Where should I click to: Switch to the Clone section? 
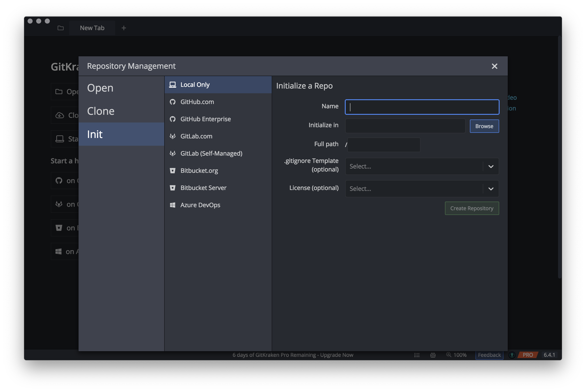(x=101, y=111)
